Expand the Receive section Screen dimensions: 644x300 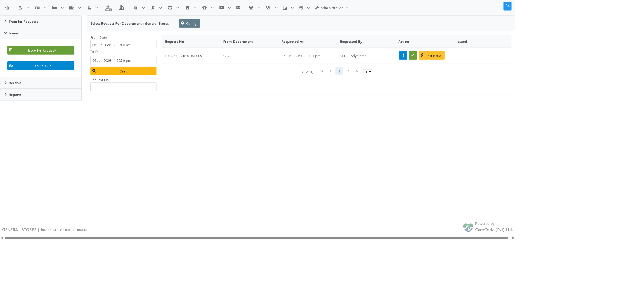coord(41,83)
